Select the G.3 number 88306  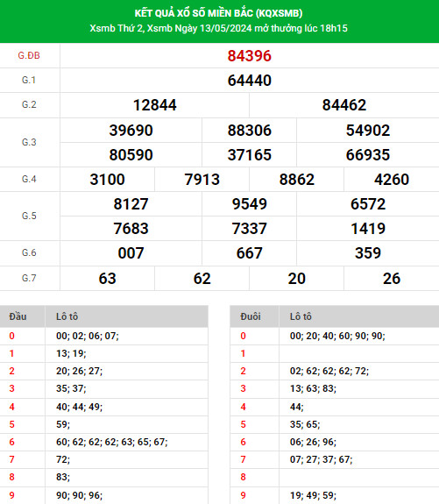point(250,131)
